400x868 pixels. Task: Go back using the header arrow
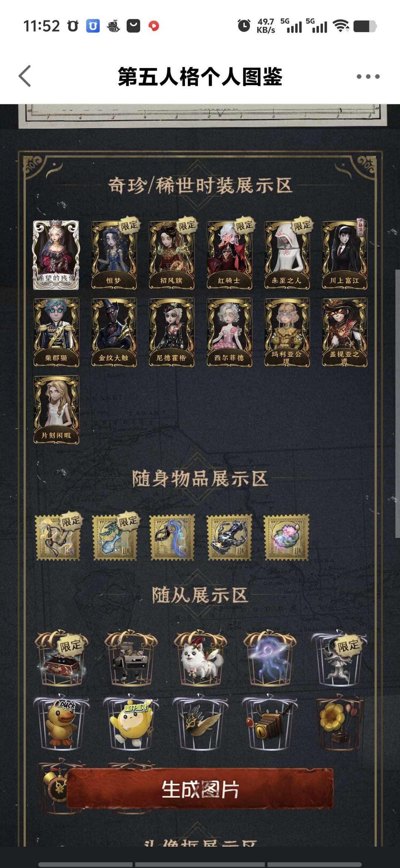pos(25,76)
